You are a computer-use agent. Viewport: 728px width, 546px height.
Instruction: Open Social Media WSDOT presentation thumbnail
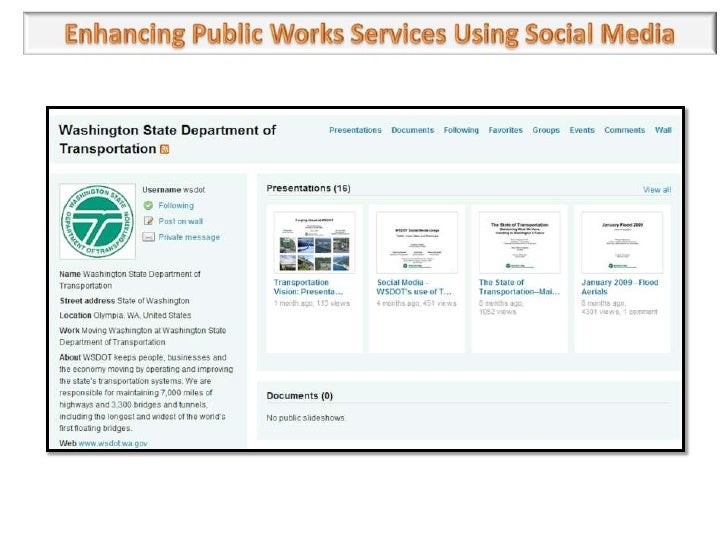point(417,242)
